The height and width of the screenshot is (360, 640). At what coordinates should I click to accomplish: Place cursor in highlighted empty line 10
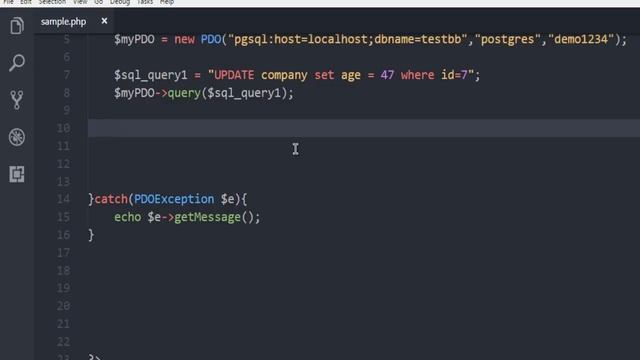[x=363, y=128]
